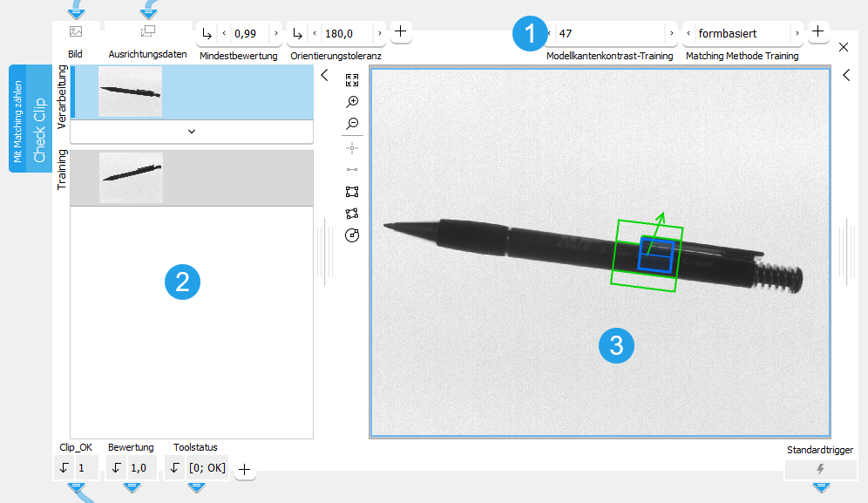Image resolution: width=868 pixels, height=503 pixels.
Task: Select the circle region tool
Action: (352, 235)
